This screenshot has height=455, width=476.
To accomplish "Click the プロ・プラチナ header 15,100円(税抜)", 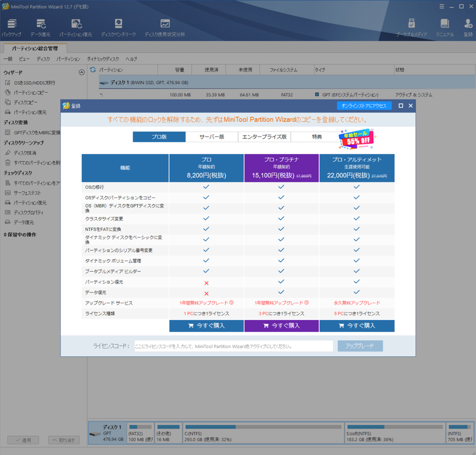I will (281, 168).
